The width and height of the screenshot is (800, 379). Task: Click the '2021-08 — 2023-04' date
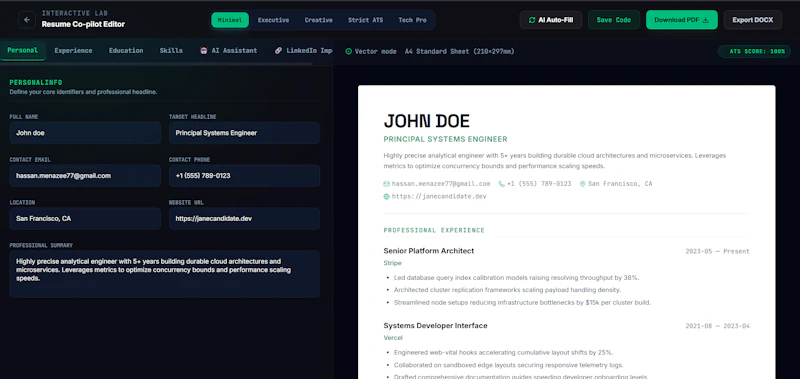pos(717,326)
